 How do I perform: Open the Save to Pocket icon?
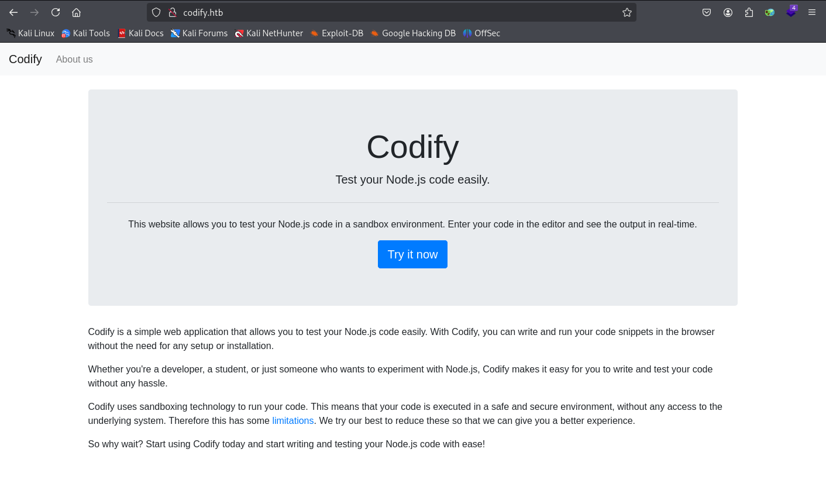707,12
